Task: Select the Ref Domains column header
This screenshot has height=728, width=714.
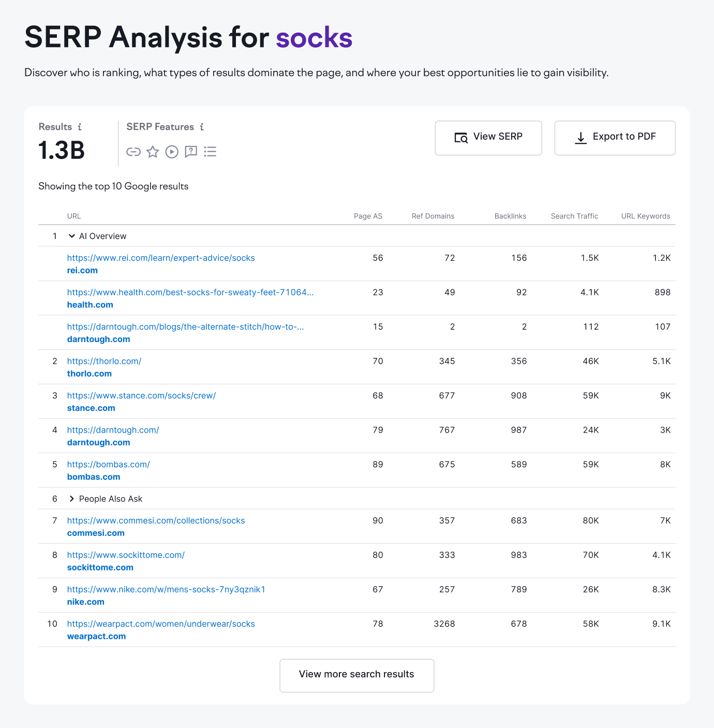Action: (433, 216)
